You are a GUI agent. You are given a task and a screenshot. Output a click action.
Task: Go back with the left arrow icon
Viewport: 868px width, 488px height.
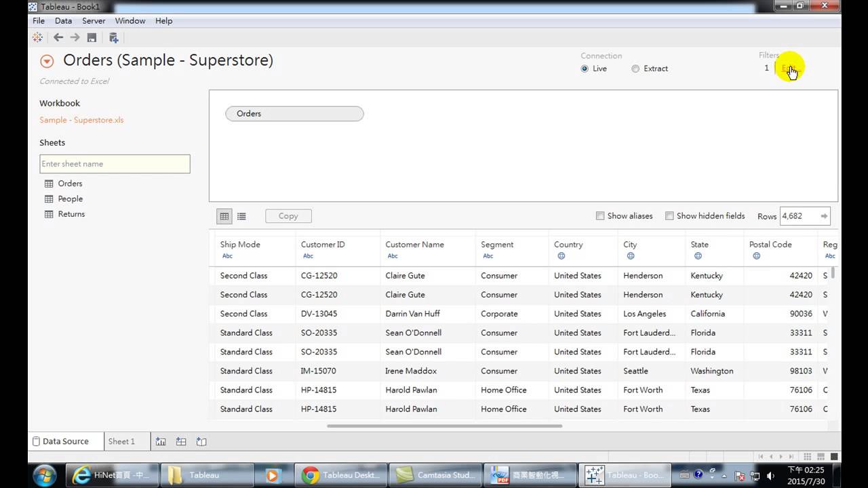coord(58,38)
